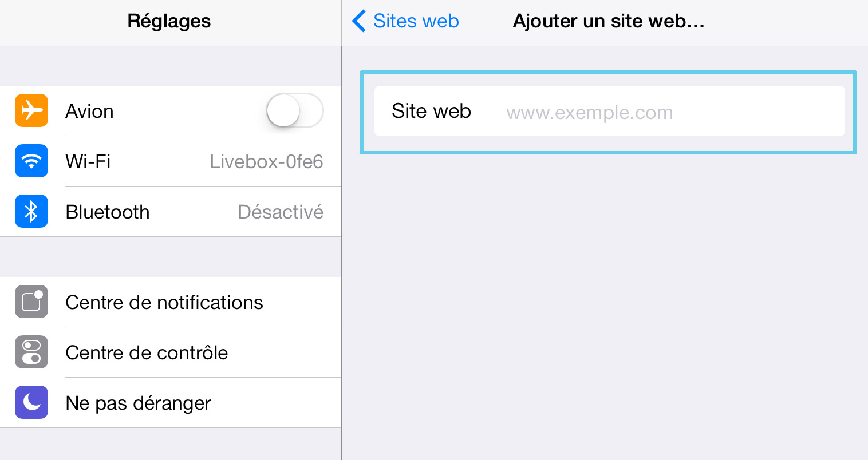The height and width of the screenshot is (460, 868).
Task: Open the Bluetooth settings row
Action: click(171, 212)
